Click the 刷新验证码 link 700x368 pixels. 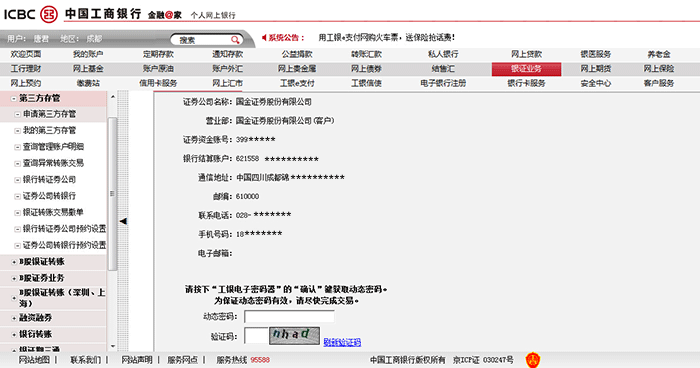coord(342,342)
